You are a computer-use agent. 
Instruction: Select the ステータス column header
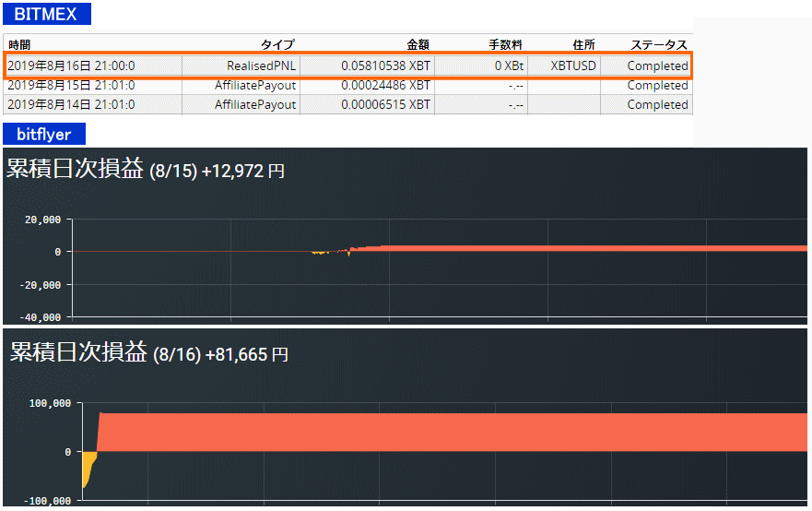(x=659, y=45)
